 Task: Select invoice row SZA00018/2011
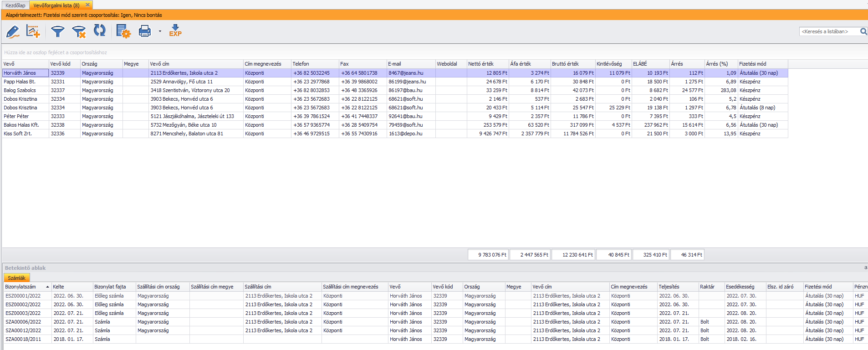point(435,339)
